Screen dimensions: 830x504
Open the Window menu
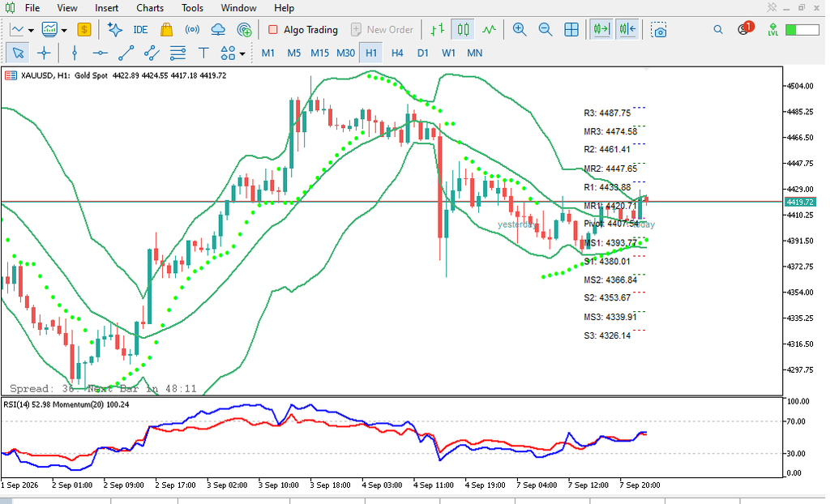tap(239, 8)
